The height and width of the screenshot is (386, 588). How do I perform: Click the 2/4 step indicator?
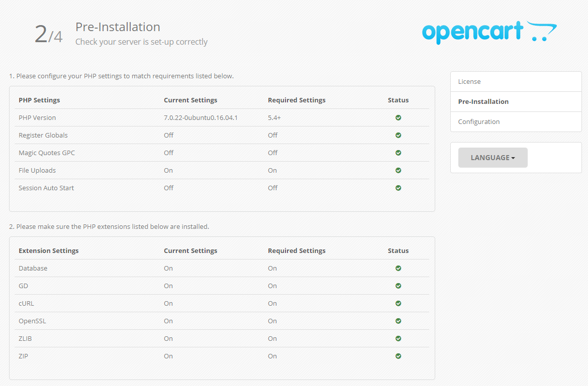pos(48,34)
